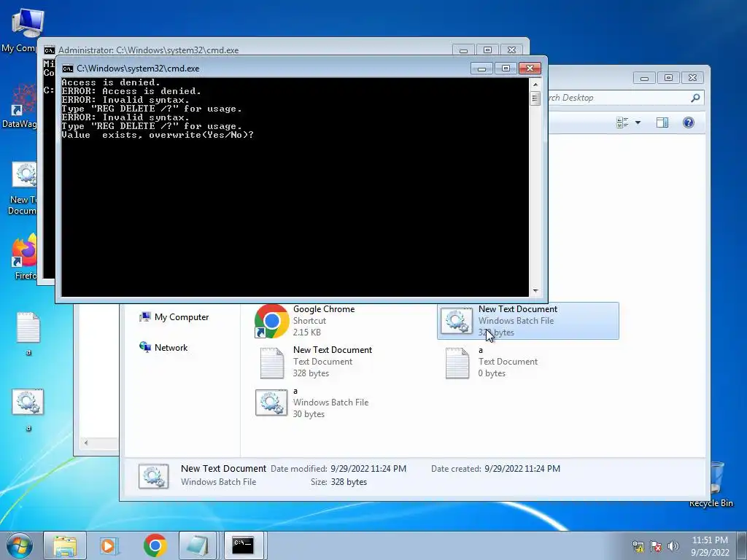Select the New Text Document desktop batch icon

pyautogui.click(x=23, y=189)
